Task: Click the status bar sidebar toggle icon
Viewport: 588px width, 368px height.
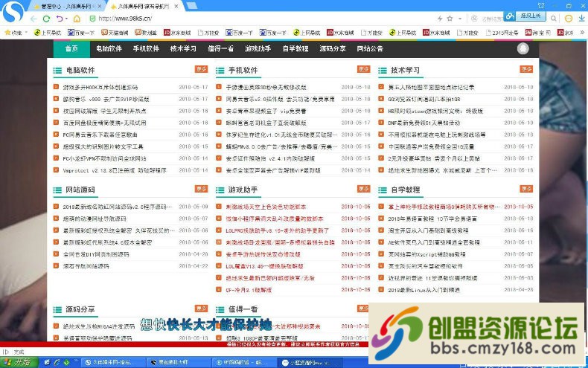Action: click(6, 352)
